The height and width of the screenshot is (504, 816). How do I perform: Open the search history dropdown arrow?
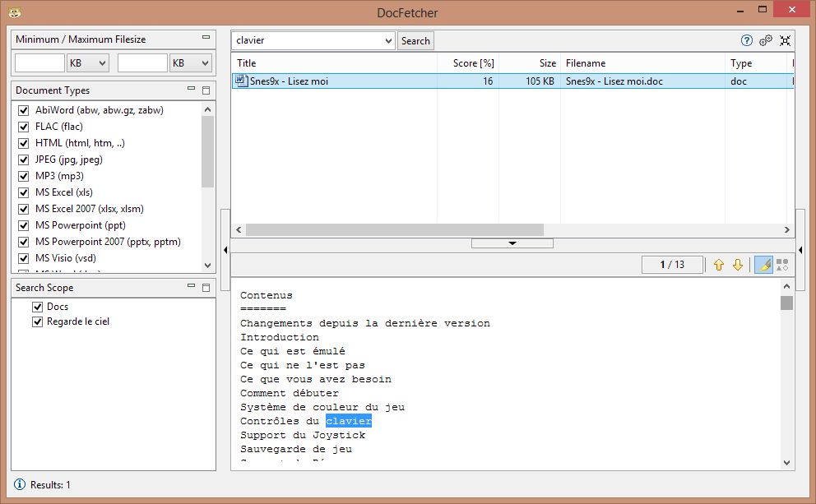pos(388,40)
